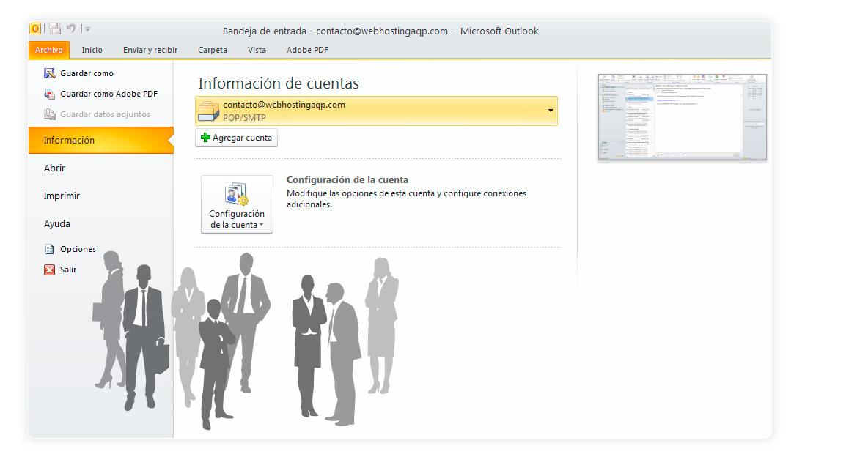Click the mail account folder icon

209,111
